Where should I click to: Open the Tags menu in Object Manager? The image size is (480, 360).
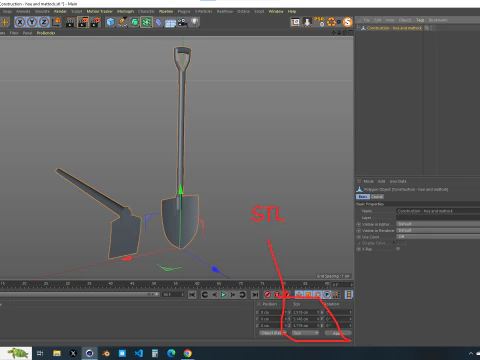tap(420, 20)
